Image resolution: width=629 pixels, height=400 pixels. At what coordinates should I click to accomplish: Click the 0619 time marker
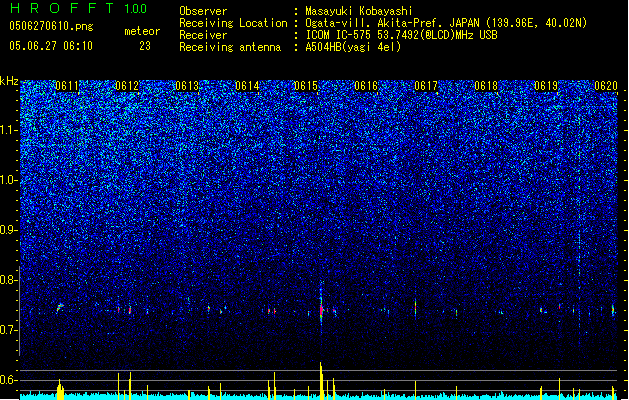(546, 86)
